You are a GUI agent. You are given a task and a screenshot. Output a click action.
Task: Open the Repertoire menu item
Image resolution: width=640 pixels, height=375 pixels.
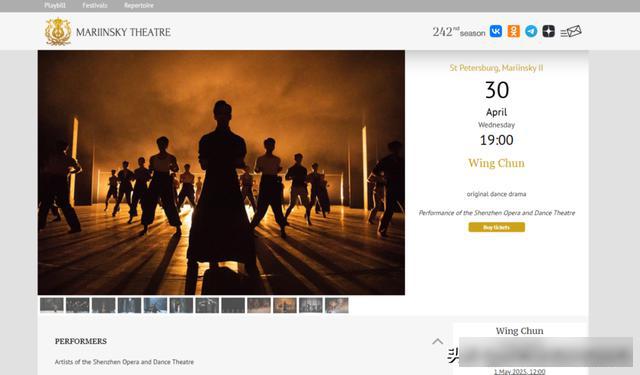139,5
